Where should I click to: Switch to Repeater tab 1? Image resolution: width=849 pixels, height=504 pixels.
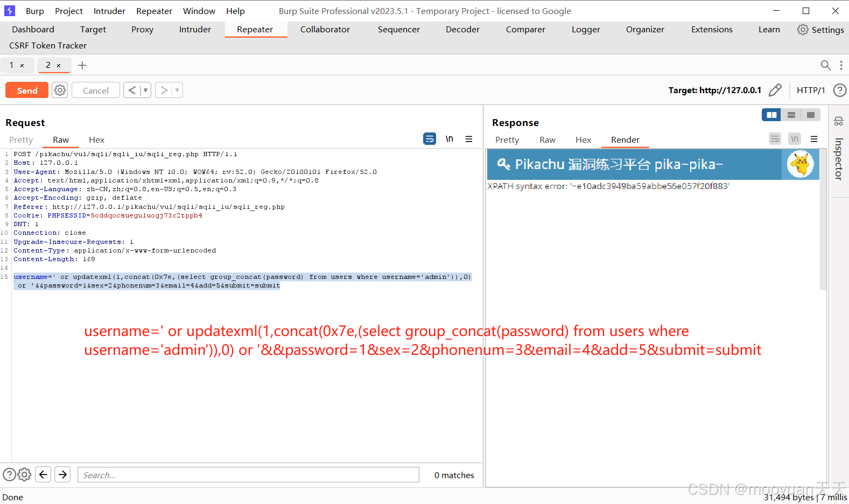click(11, 65)
